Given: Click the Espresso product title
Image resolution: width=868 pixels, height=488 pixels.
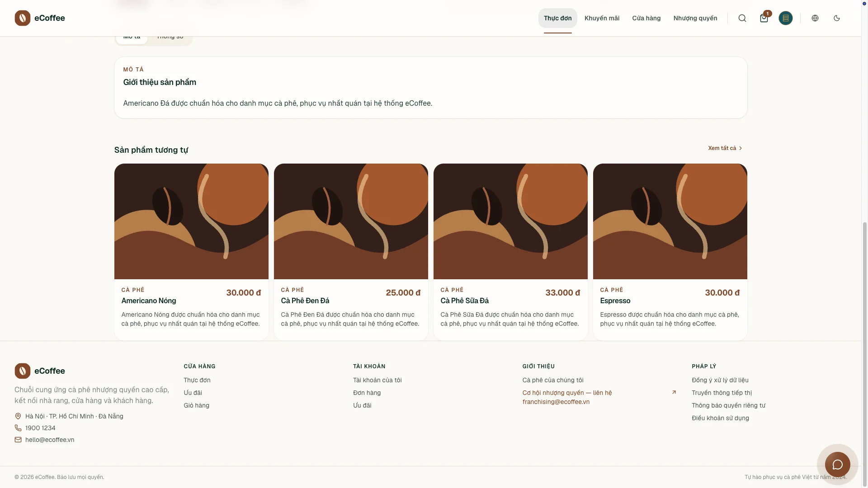Looking at the screenshot, I should point(615,301).
